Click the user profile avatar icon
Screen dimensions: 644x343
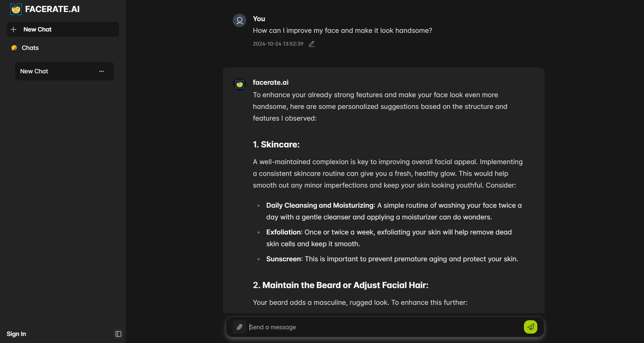pyautogui.click(x=239, y=21)
